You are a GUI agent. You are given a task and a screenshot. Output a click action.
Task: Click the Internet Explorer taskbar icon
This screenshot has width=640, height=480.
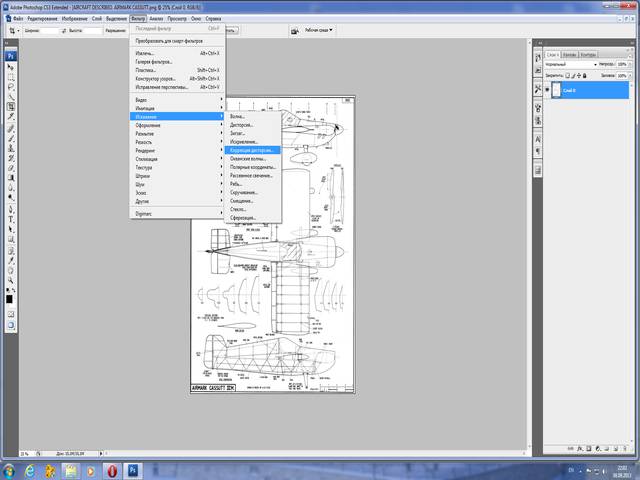coord(30,470)
